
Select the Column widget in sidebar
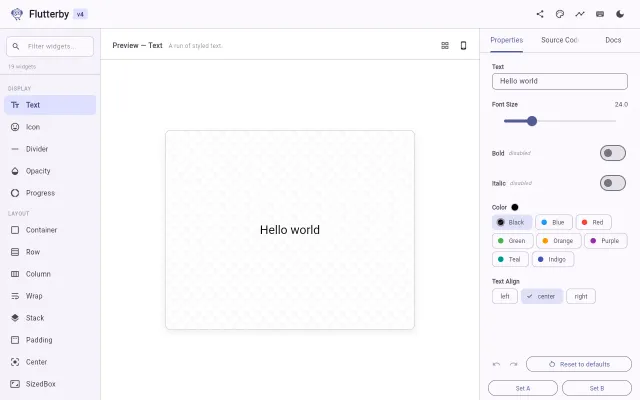point(50,274)
